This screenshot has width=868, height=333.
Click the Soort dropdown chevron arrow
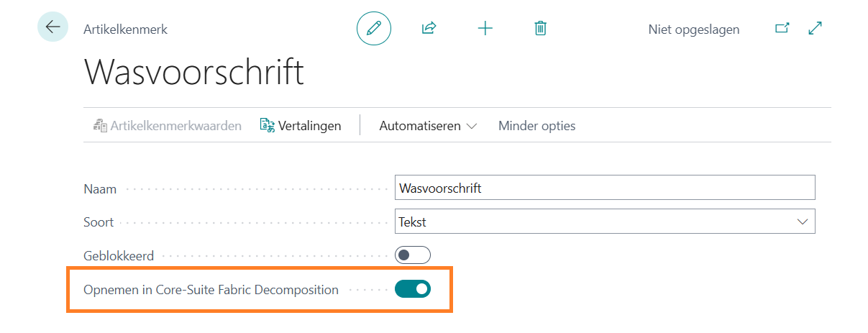click(x=803, y=222)
